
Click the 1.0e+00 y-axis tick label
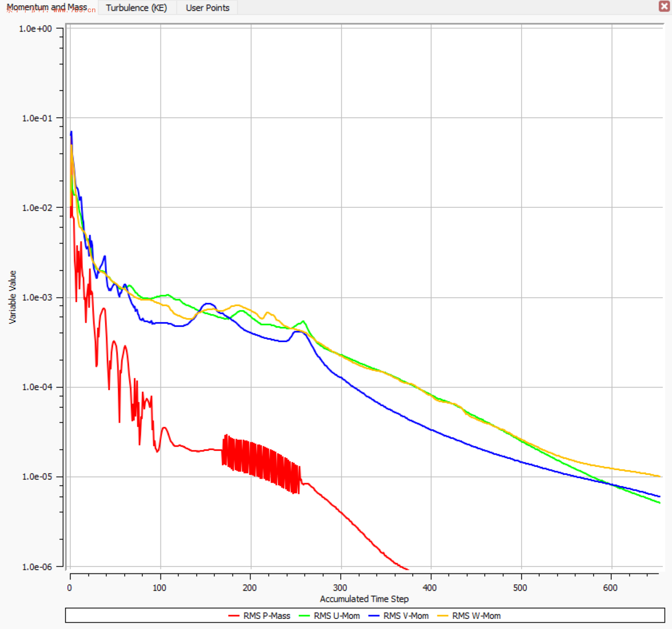(36, 29)
